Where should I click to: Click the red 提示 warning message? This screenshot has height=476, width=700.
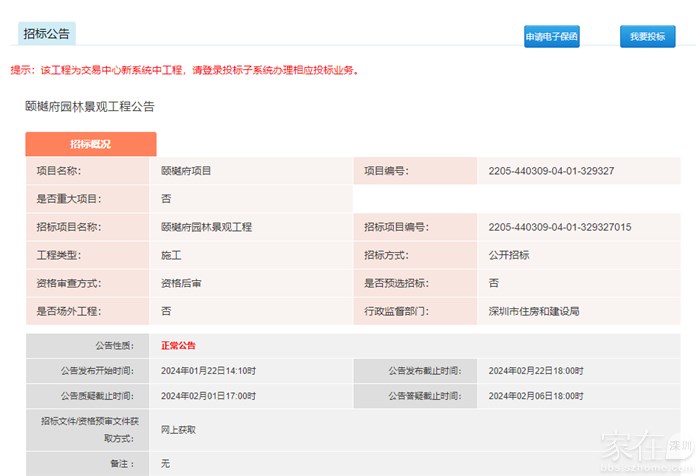coord(184,70)
